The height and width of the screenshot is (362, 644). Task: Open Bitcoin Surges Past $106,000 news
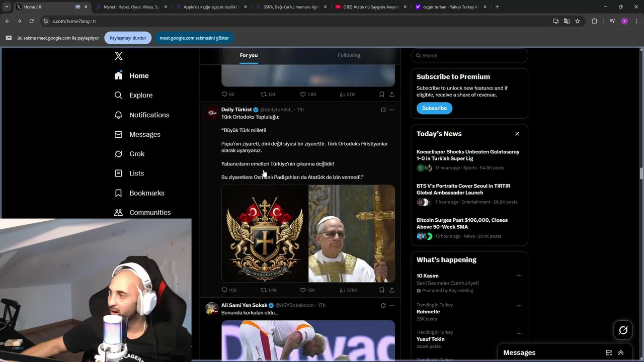[462, 223]
